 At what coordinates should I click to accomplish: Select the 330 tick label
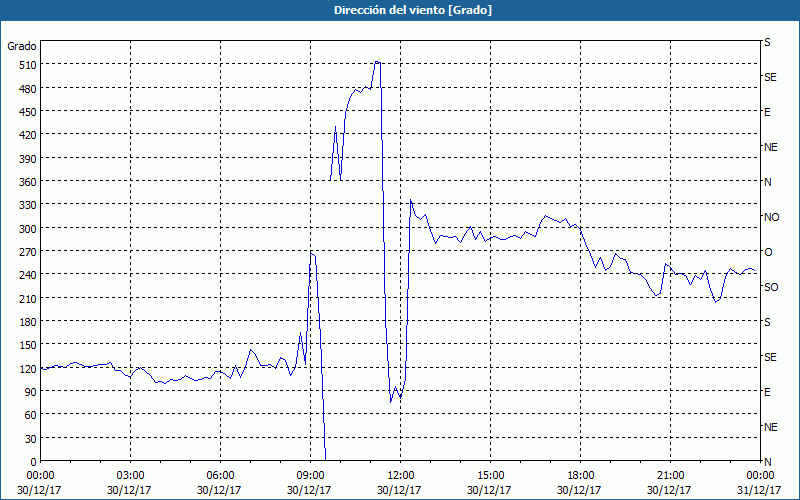click(x=27, y=205)
